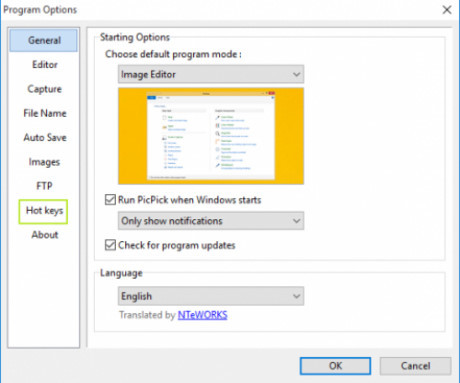This screenshot has height=383, width=460.
Task: Show the About tab
Action: pyautogui.click(x=45, y=235)
